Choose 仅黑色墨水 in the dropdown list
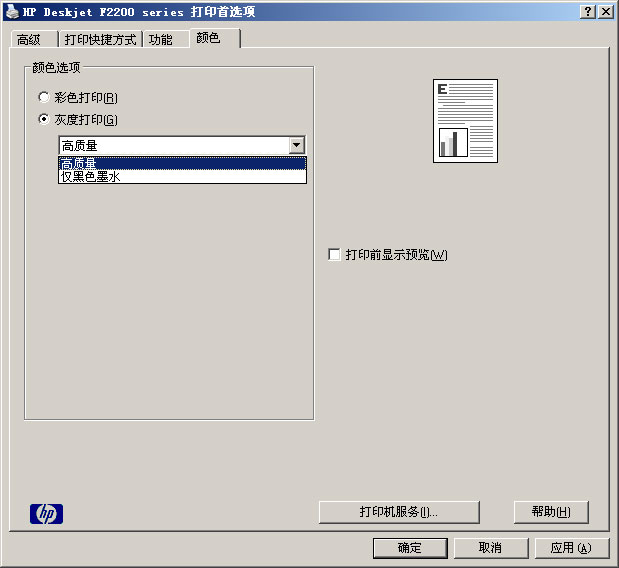The width and height of the screenshot is (619, 568). 182,176
